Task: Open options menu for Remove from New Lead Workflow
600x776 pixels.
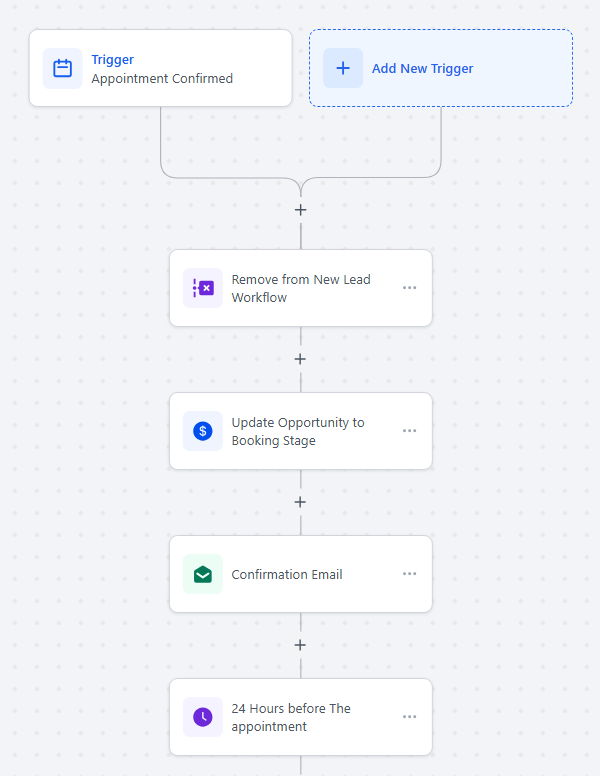Action: pos(409,288)
